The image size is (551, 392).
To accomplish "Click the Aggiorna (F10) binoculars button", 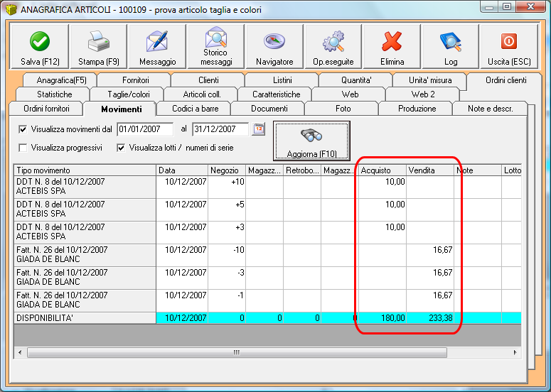I will point(311,141).
